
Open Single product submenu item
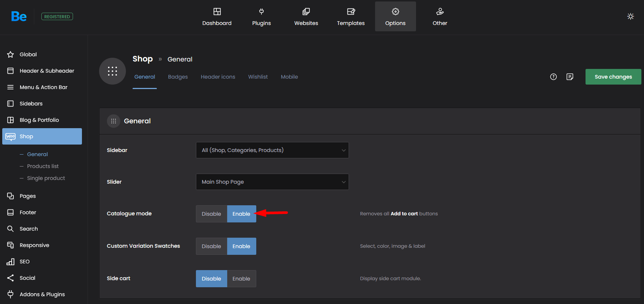[46, 178]
